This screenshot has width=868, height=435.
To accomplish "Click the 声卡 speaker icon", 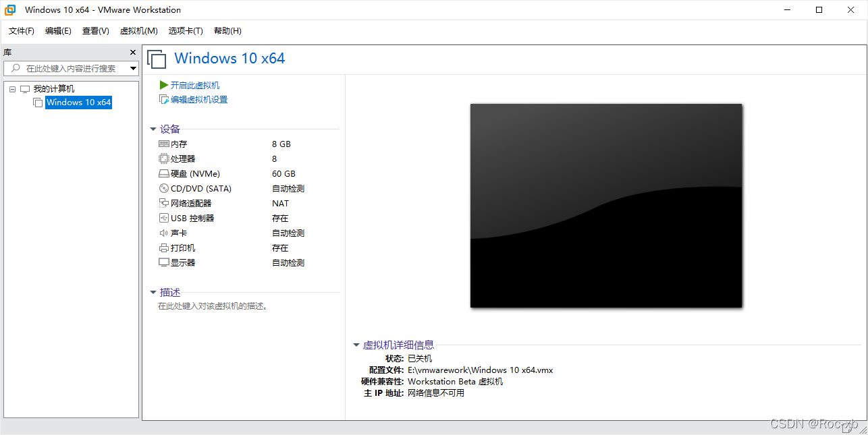I will 164,233.
